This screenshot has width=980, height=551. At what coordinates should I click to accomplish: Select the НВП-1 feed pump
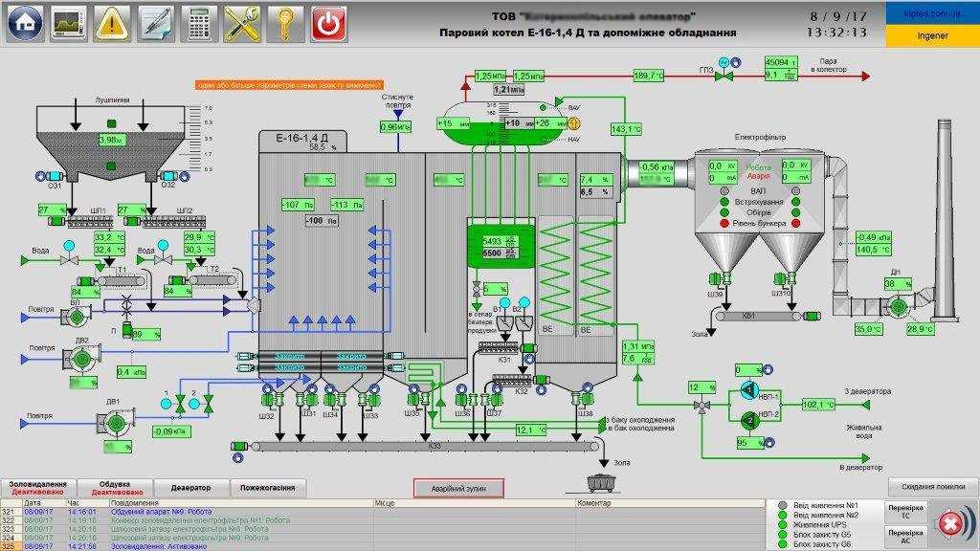[748, 391]
